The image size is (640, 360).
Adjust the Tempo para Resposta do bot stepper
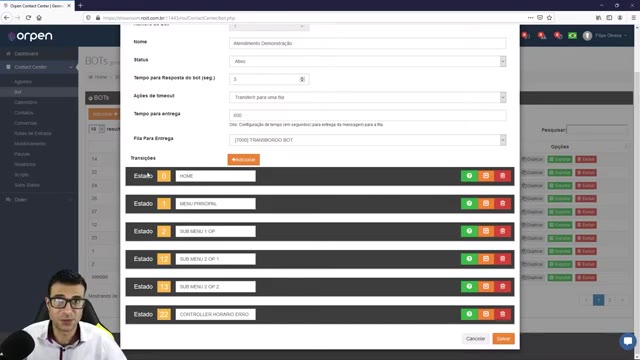[x=302, y=79]
